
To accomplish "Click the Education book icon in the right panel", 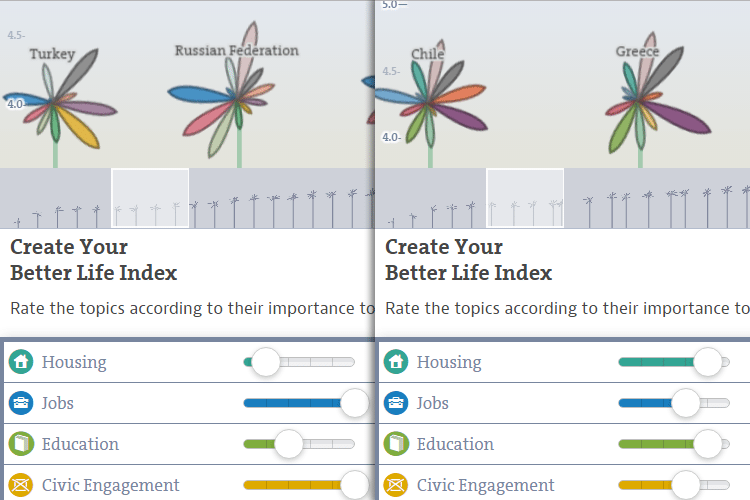I will point(396,444).
